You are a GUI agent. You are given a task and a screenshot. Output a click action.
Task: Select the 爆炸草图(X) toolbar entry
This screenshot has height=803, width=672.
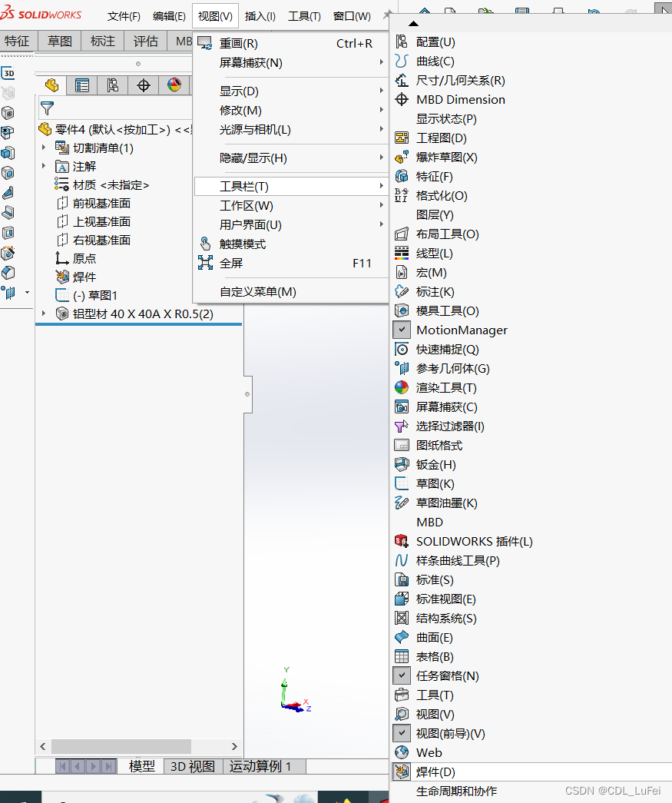click(x=446, y=158)
